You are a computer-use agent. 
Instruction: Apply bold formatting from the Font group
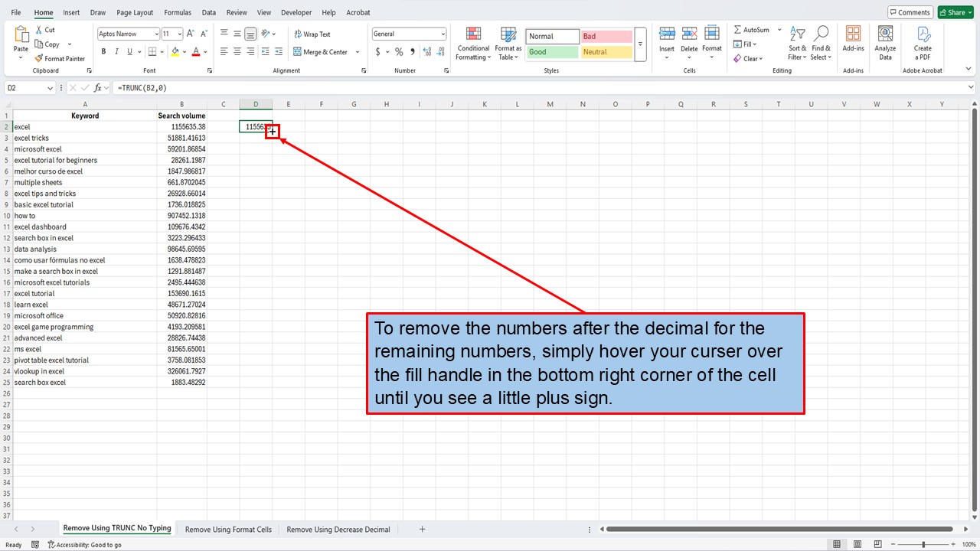(x=103, y=51)
